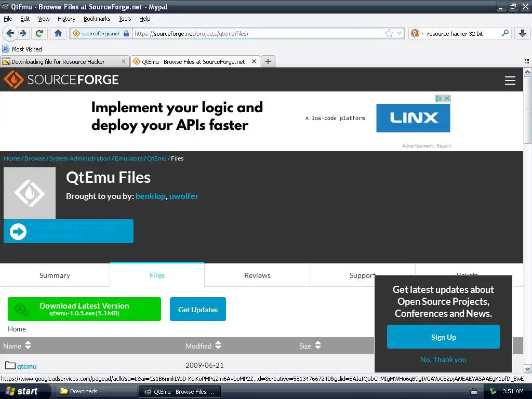Show the tab groups grid icon

527,61
